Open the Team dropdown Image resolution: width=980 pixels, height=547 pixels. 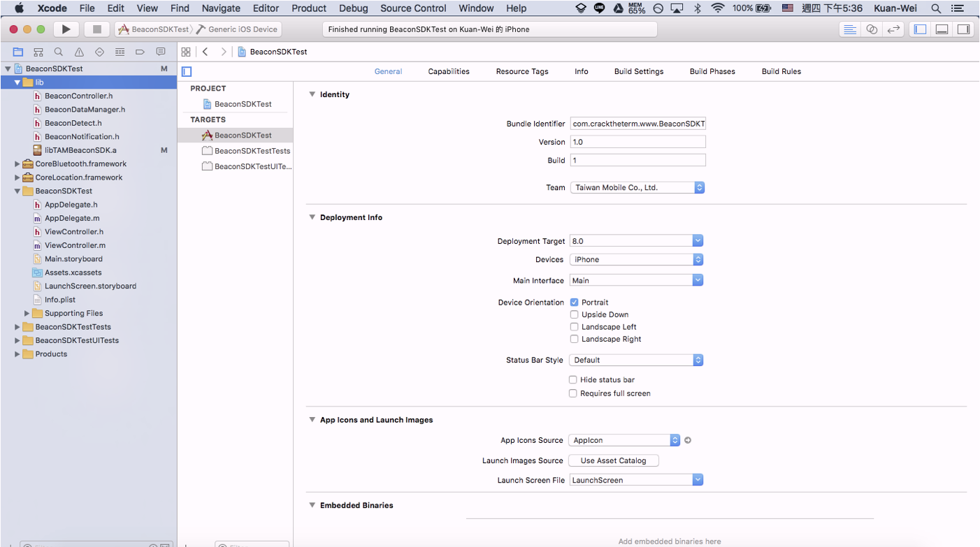[x=637, y=187]
